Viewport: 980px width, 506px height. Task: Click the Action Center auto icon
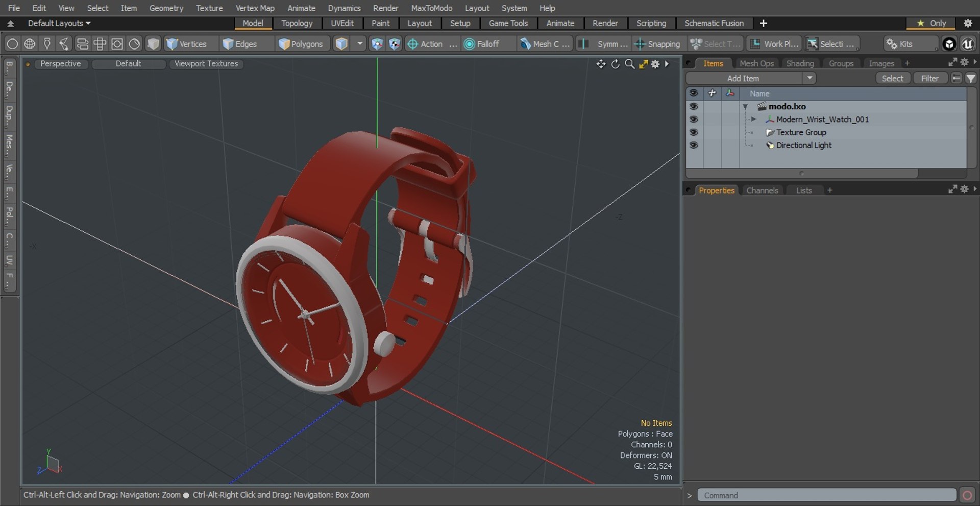tap(377, 44)
